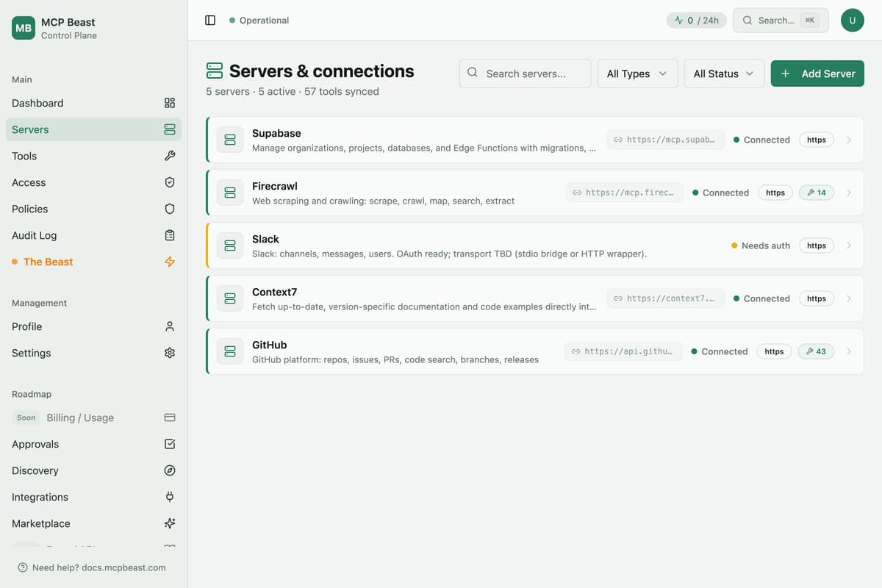This screenshot has width=882, height=588.
Task: Open the All Status dropdown
Action: coord(724,73)
